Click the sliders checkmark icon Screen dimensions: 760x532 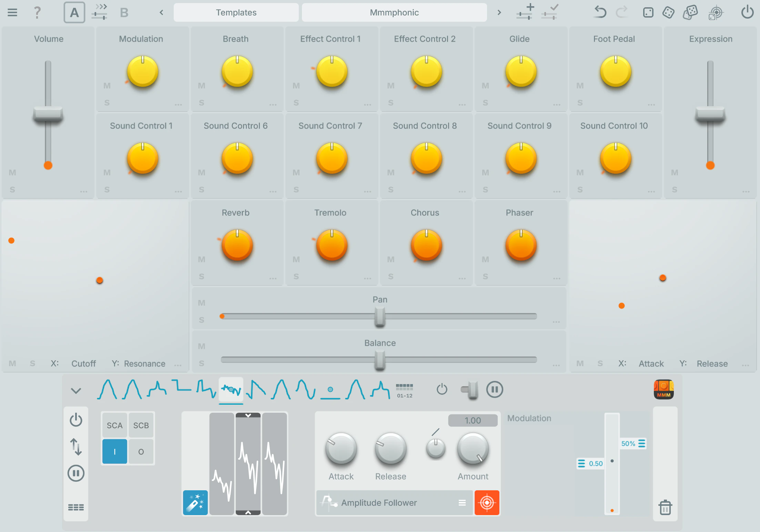coord(550,12)
